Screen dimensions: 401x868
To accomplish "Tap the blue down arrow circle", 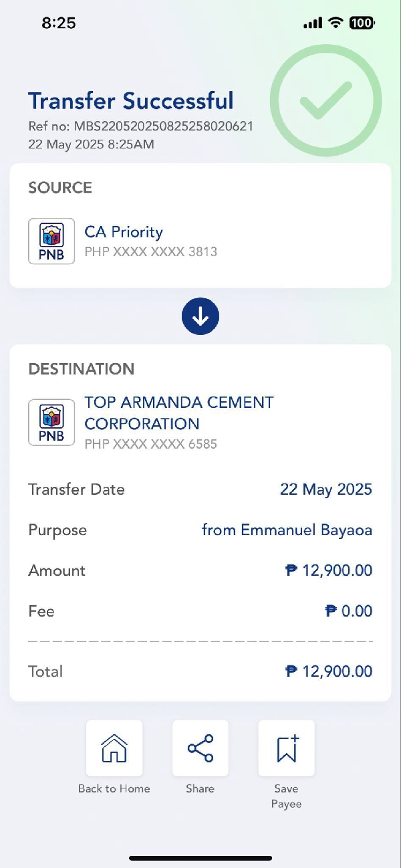I will click(200, 317).
